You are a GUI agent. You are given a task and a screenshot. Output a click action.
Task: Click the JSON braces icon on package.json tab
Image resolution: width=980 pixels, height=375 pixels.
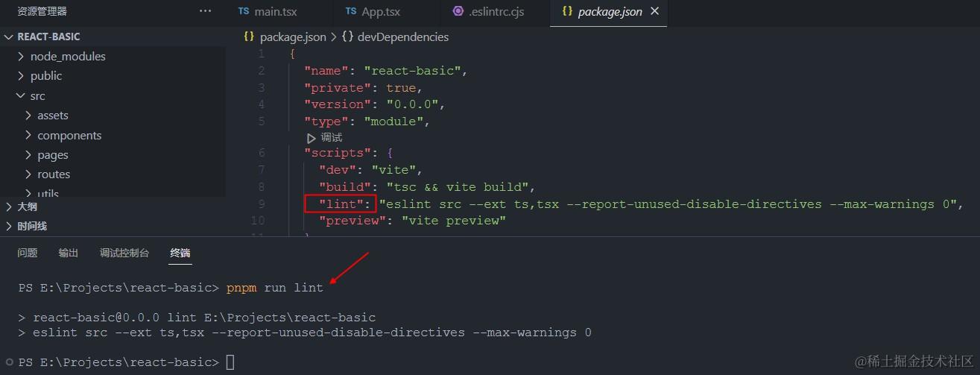click(566, 11)
